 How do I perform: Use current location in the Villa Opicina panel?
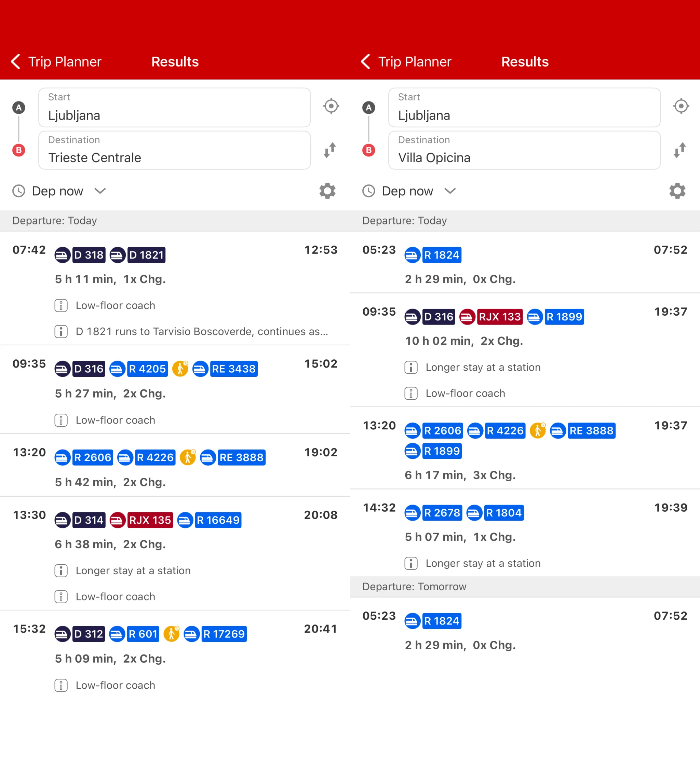681,106
